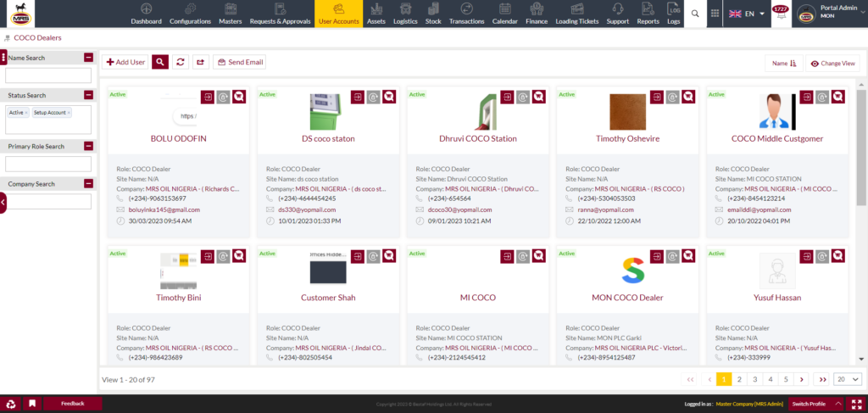This screenshot has width=868, height=413.
Task: Open the sidebar three-dot handle
Action: (3, 58)
